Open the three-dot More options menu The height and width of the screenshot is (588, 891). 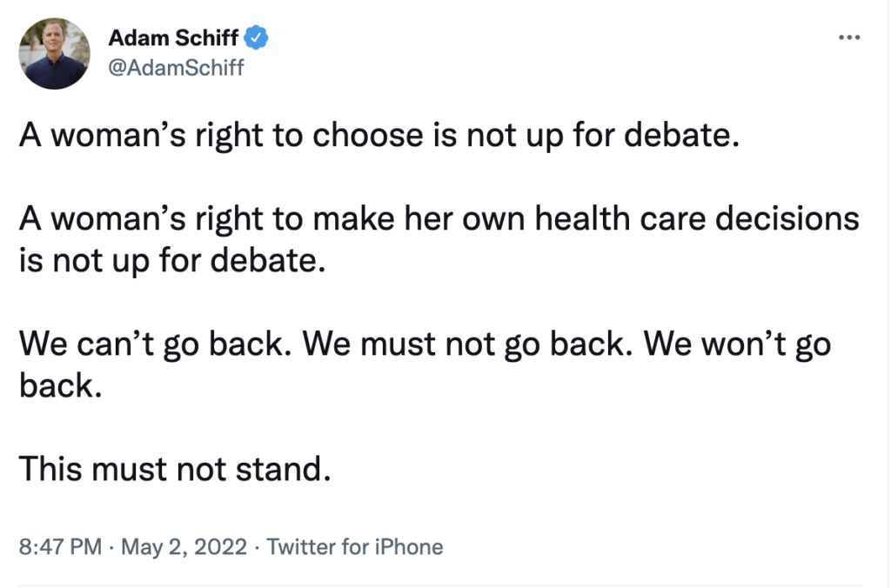pyautogui.click(x=847, y=38)
